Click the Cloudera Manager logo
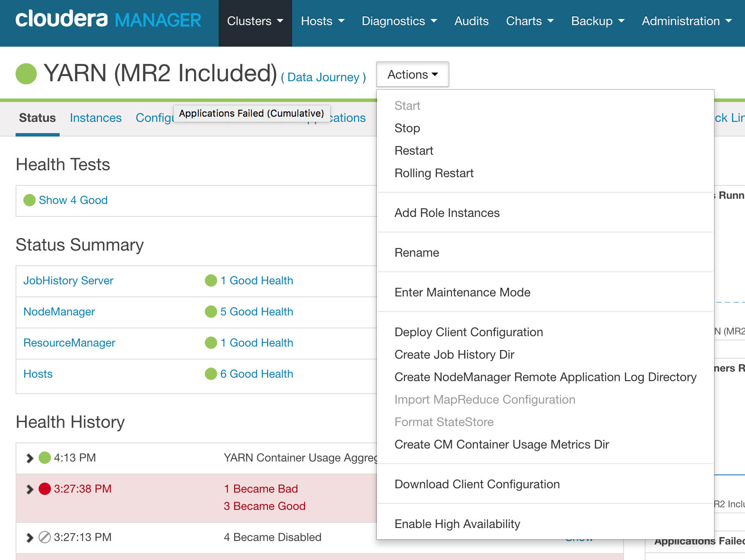The width and height of the screenshot is (745, 560). 107,19
